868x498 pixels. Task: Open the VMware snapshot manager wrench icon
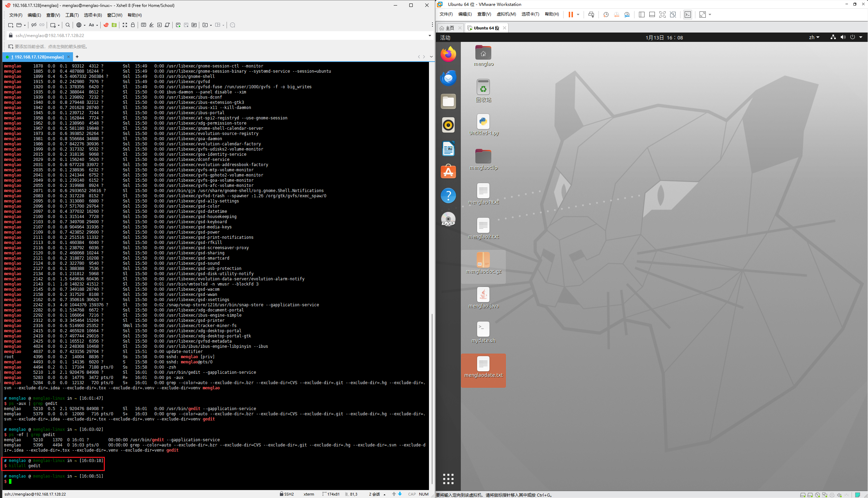(x=627, y=15)
